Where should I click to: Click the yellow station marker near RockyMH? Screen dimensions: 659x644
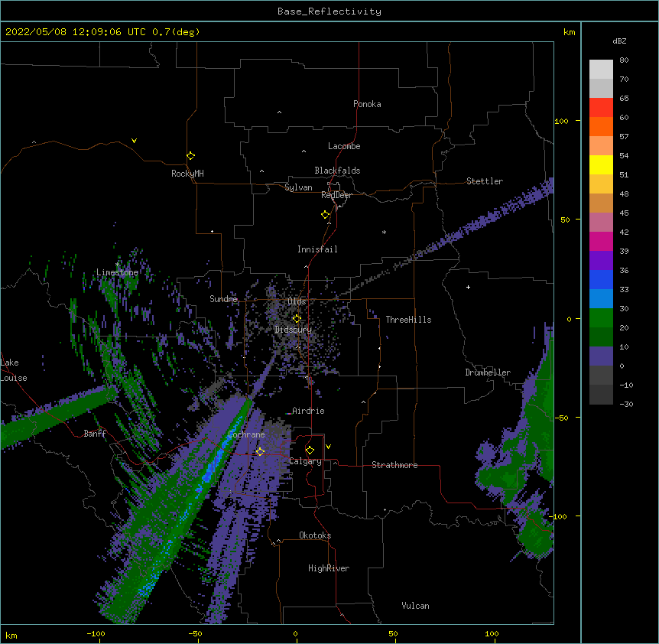tap(190, 155)
